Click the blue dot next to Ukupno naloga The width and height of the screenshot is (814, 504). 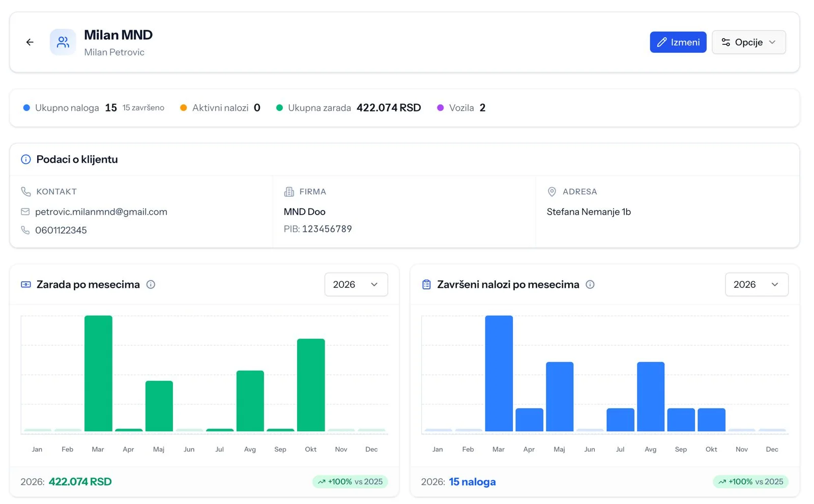pos(26,108)
